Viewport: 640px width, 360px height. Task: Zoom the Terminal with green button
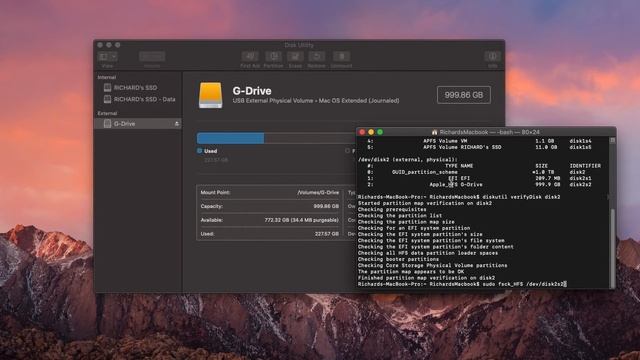click(x=380, y=132)
